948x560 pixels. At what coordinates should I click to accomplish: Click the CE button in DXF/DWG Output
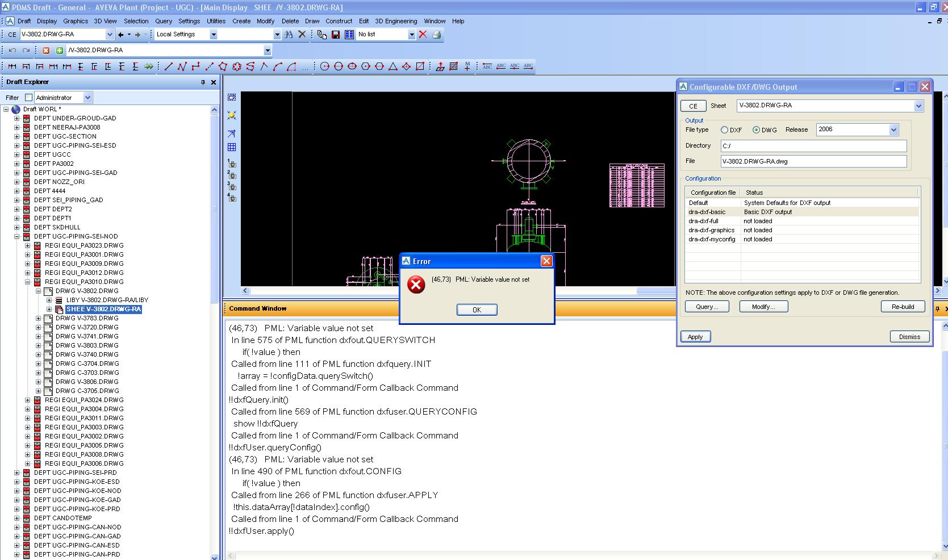point(693,106)
